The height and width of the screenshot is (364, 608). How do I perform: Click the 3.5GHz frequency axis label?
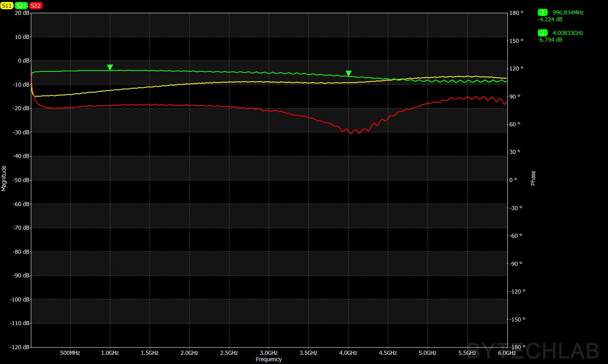pos(308,353)
